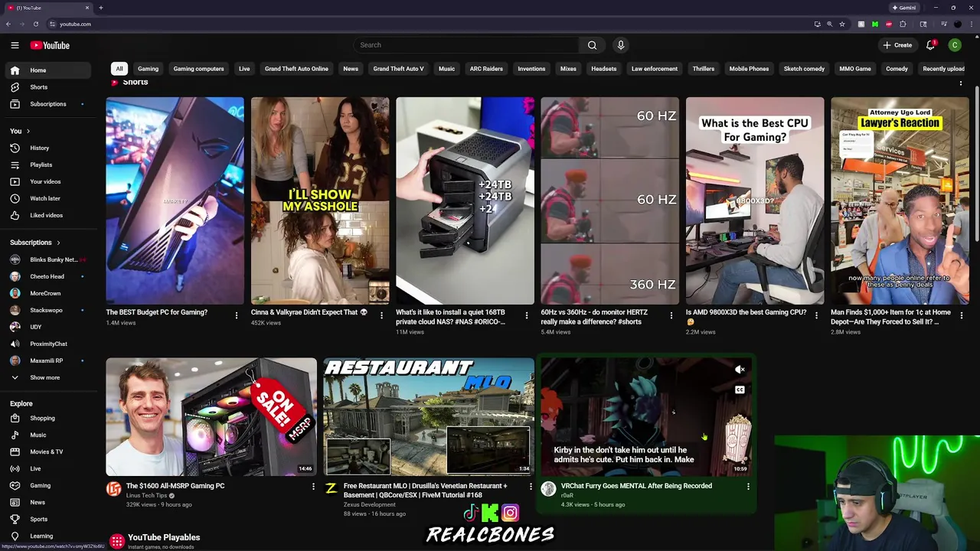980x551 pixels.
Task: Select the ARC Raiders chip
Action: (x=486, y=69)
